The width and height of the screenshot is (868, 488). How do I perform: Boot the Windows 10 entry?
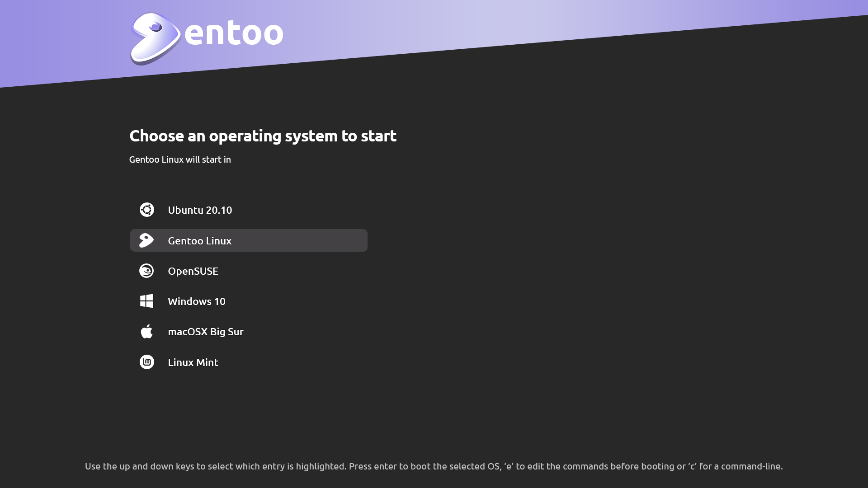249,301
